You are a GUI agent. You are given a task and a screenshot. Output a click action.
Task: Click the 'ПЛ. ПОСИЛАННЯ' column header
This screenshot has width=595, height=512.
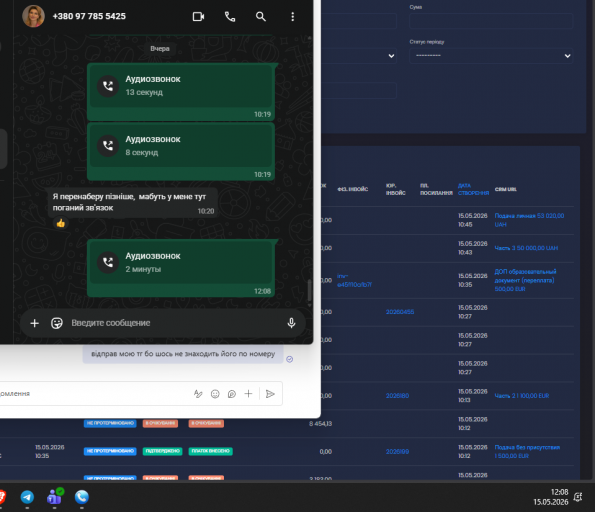pyautogui.click(x=436, y=189)
